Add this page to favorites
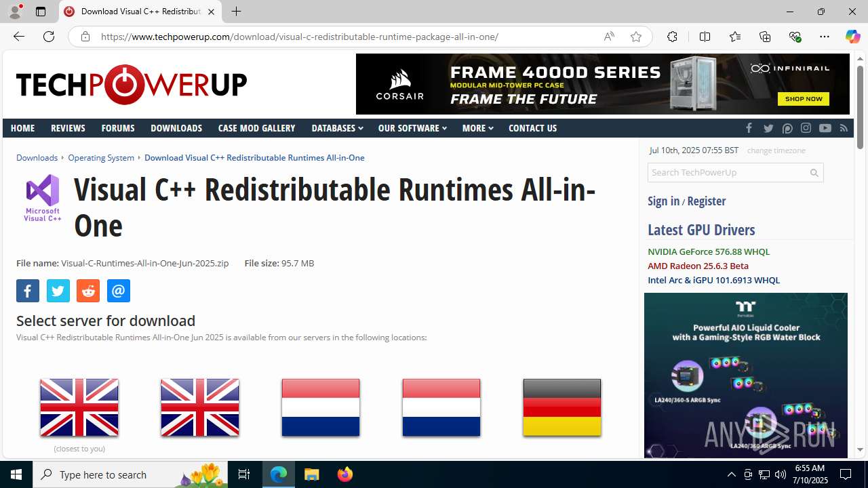 [635, 37]
